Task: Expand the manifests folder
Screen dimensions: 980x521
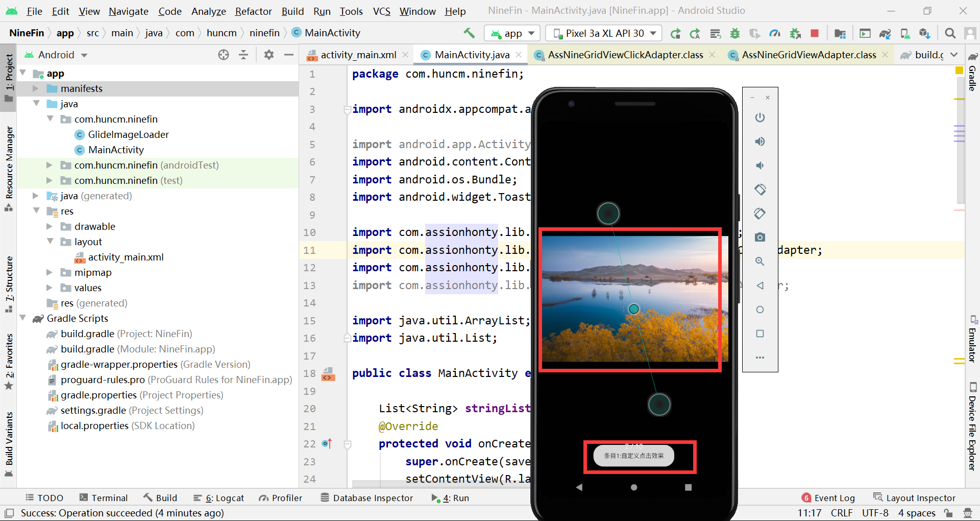Action: (36, 88)
